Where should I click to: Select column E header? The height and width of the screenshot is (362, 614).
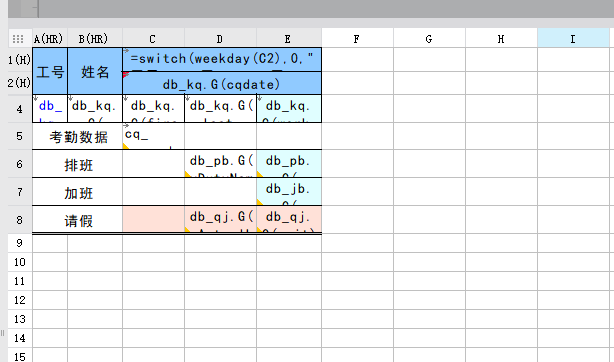pos(289,39)
